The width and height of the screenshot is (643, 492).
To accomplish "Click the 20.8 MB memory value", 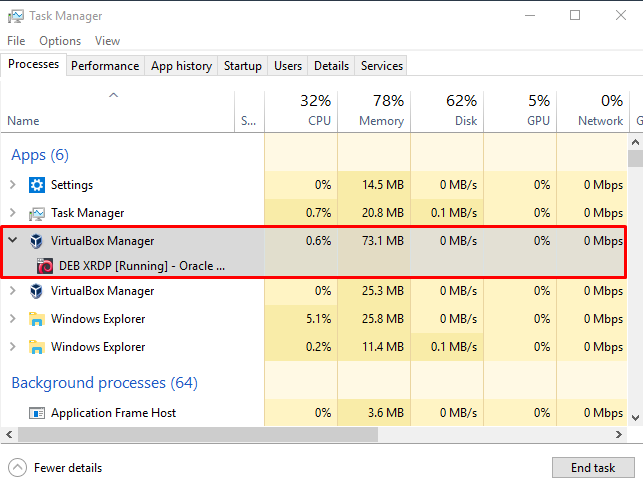I will [x=383, y=213].
